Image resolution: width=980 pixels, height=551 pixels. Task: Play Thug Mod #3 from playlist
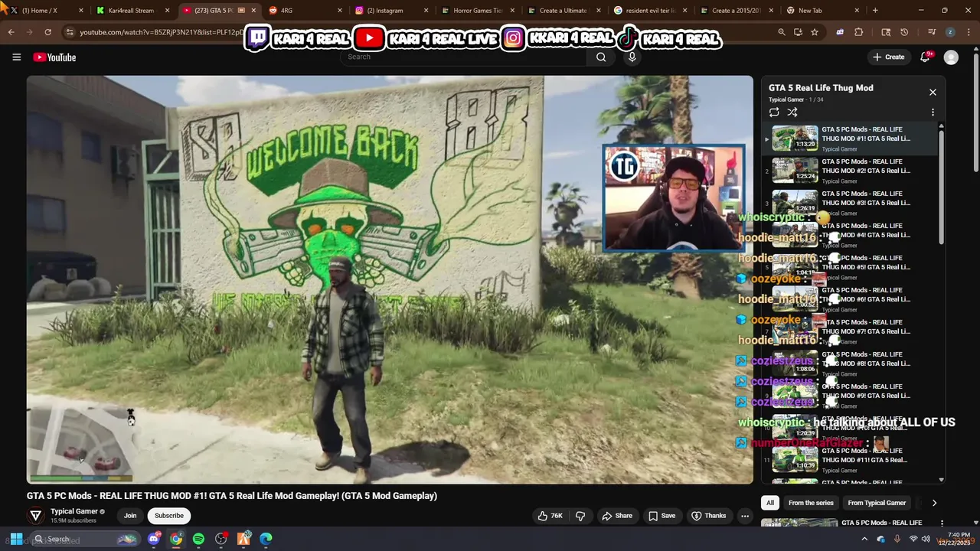click(850, 204)
